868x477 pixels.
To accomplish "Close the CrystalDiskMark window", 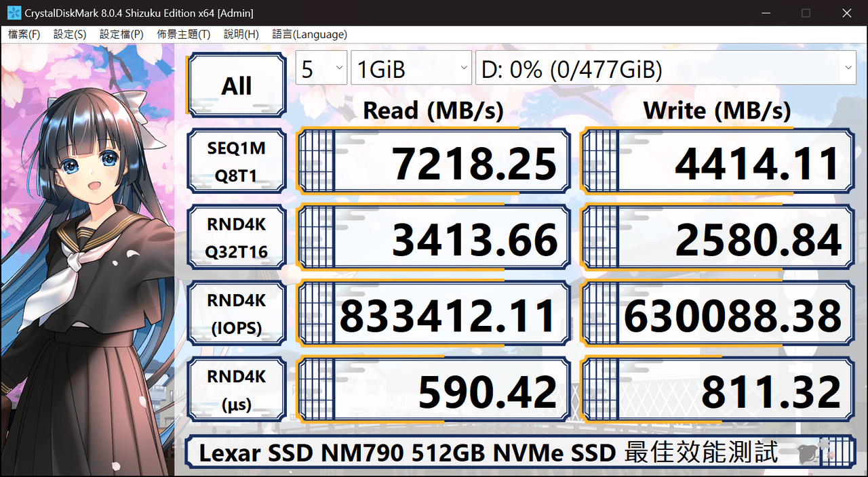I will (846, 13).
